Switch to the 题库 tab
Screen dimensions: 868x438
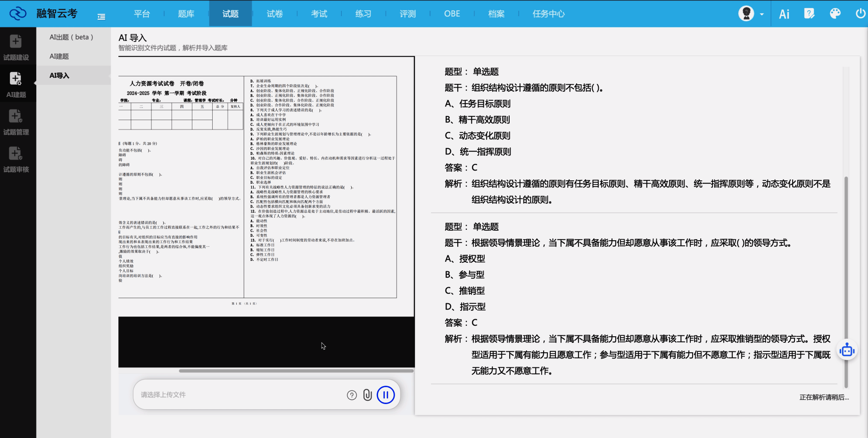(x=186, y=14)
